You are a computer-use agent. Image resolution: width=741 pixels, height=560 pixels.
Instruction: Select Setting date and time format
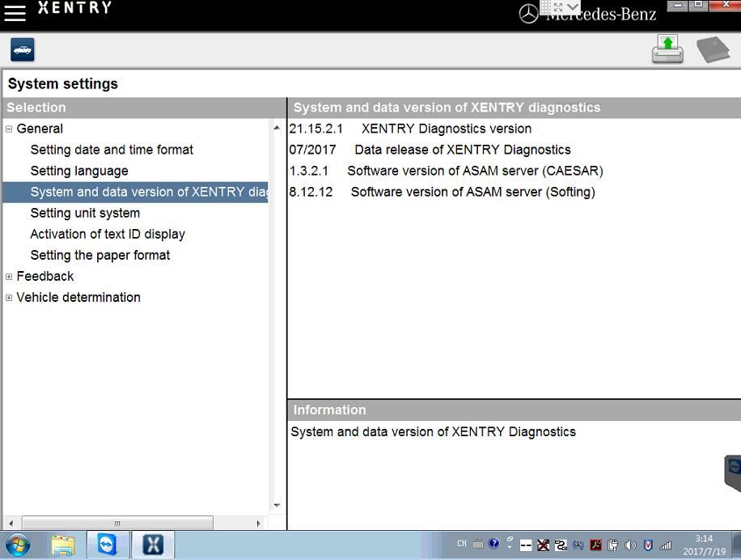[x=112, y=150]
